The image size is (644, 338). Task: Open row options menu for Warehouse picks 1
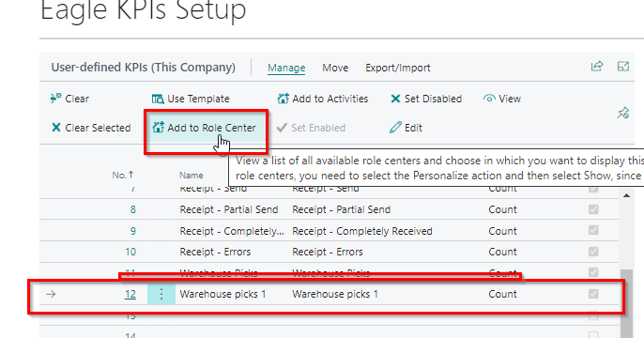pos(161,294)
